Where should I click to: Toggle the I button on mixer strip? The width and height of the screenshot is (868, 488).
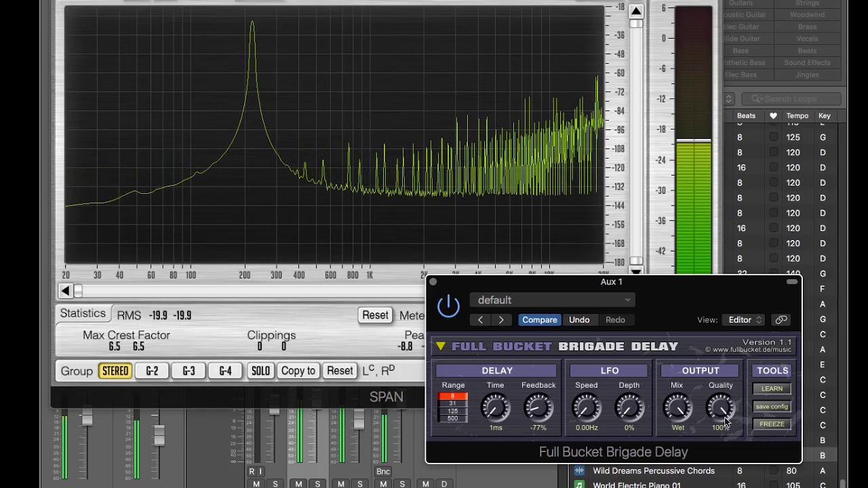[x=260, y=472]
